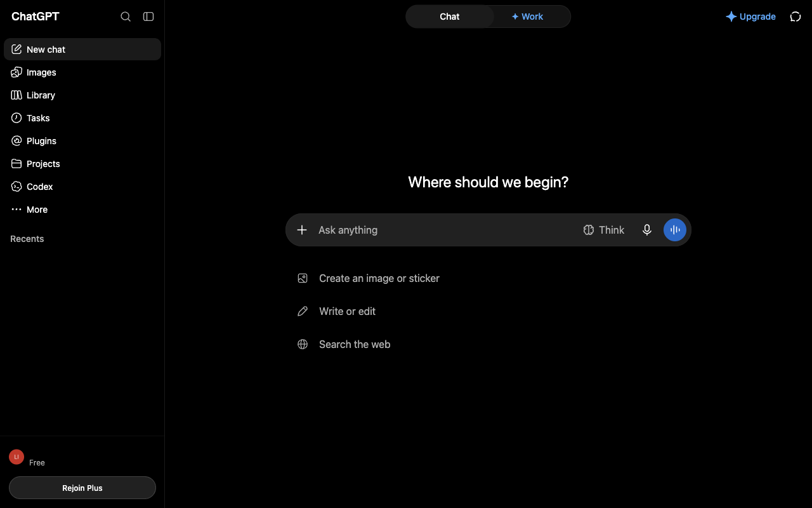Screen dimensions: 812x508
Task: Start voice mode with the blue waveform button
Action: (675, 230)
